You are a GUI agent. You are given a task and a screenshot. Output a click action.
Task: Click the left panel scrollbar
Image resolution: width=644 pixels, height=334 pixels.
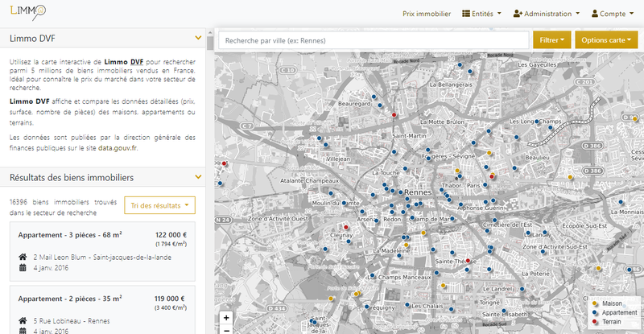click(210, 43)
